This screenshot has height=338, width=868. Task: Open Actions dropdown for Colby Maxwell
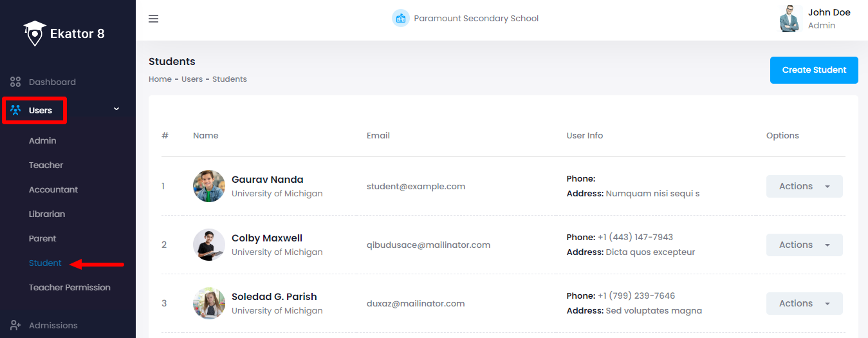(x=804, y=245)
